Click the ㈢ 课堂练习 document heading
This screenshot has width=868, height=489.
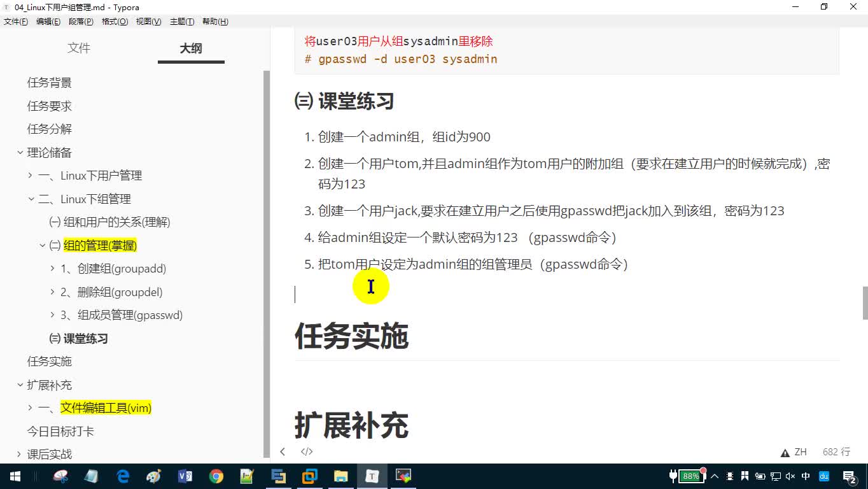tap(344, 101)
